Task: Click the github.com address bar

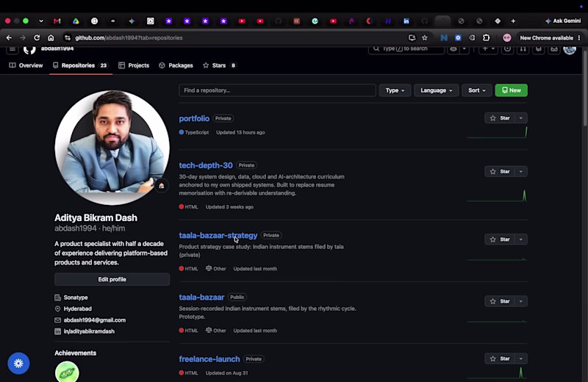Action: point(236,38)
